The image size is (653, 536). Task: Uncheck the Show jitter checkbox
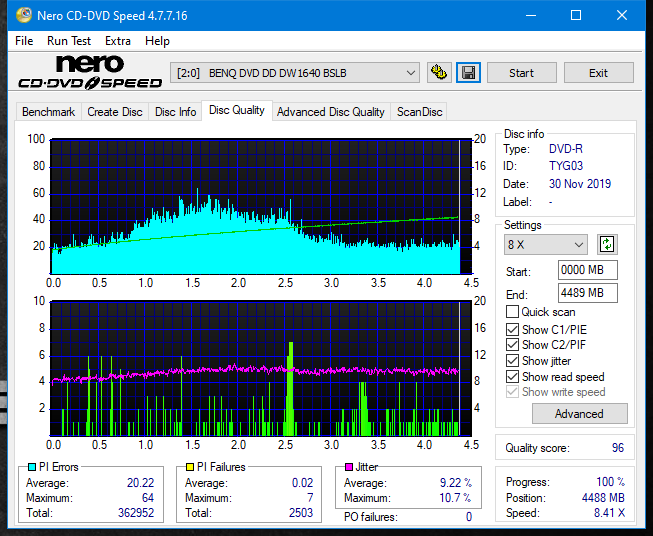(x=512, y=361)
